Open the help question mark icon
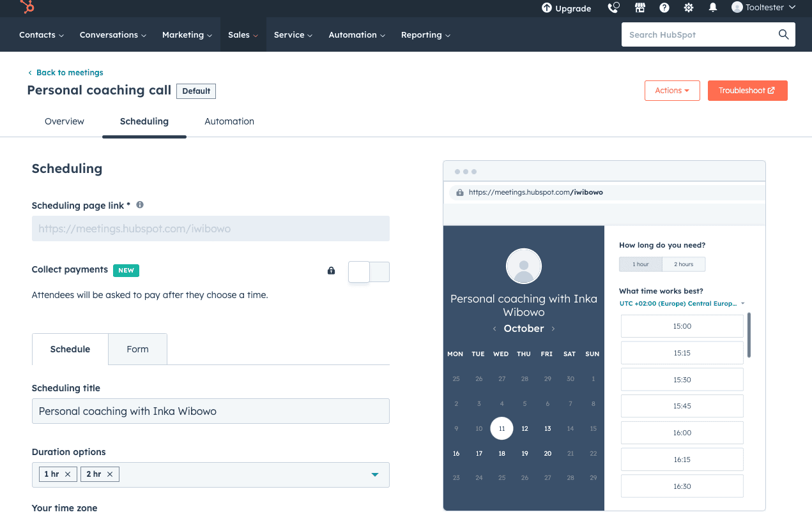This screenshot has height=517, width=812. coord(664,8)
